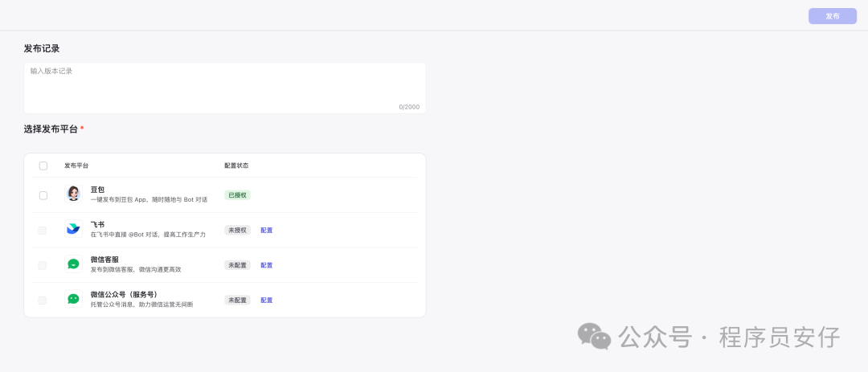Click the WeChat Official Account icon

click(73, 299)
